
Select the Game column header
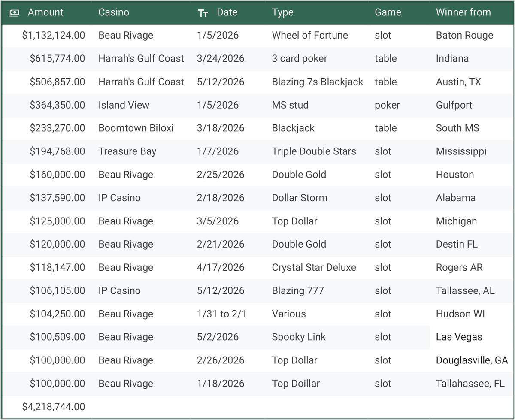(388, 12)
